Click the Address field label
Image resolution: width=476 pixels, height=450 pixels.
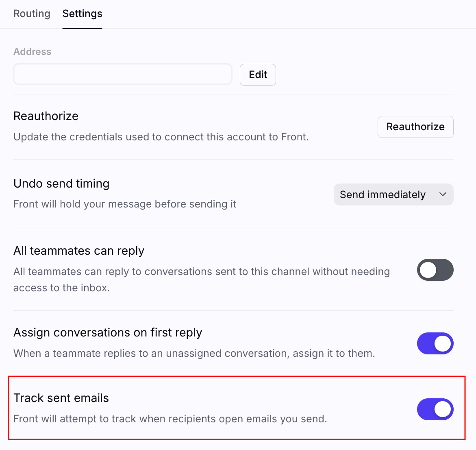pyautogui.click(x=33, y=52)
